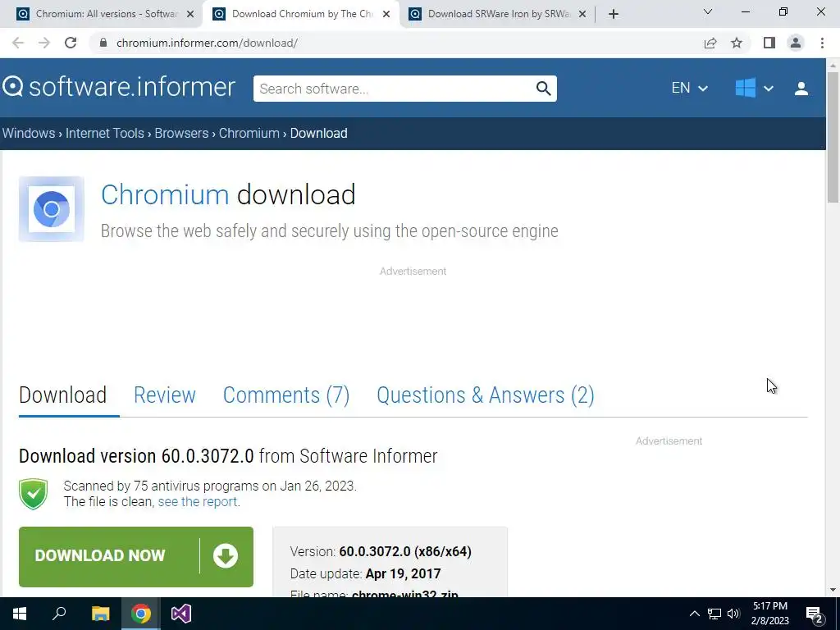Open the browser side panel icon

(769, 43)
